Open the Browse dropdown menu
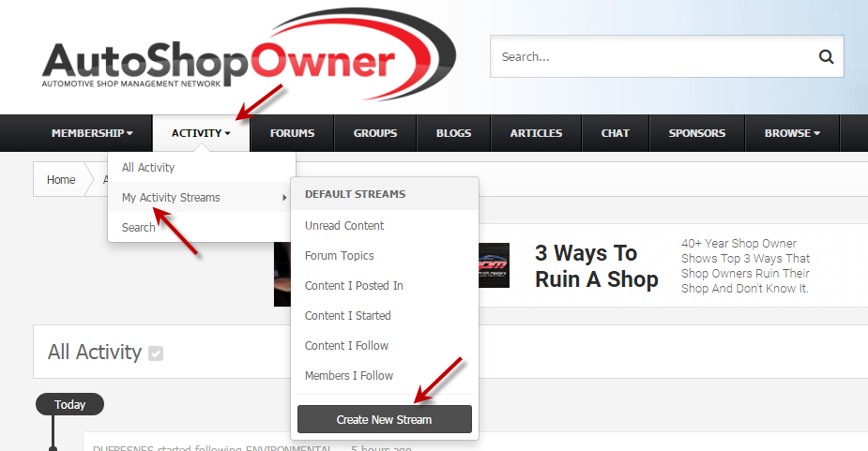Image resolution: width=868 pixels, height=451 pixels. click(792, 133)
